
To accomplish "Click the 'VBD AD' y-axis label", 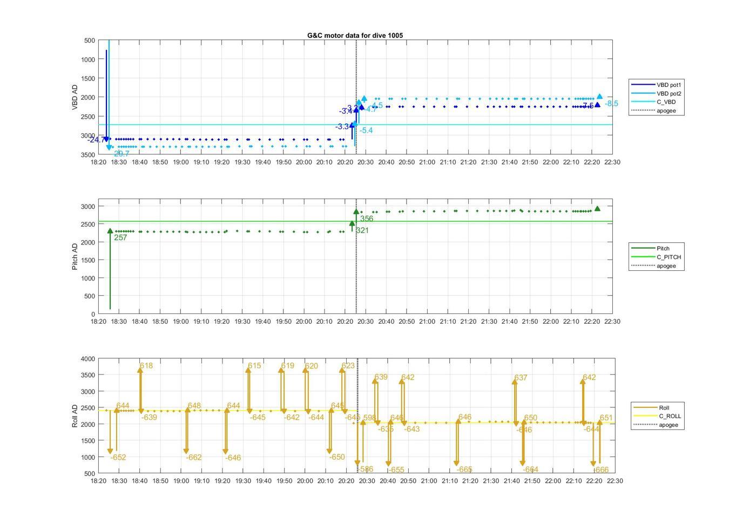I will coord(75,97).
